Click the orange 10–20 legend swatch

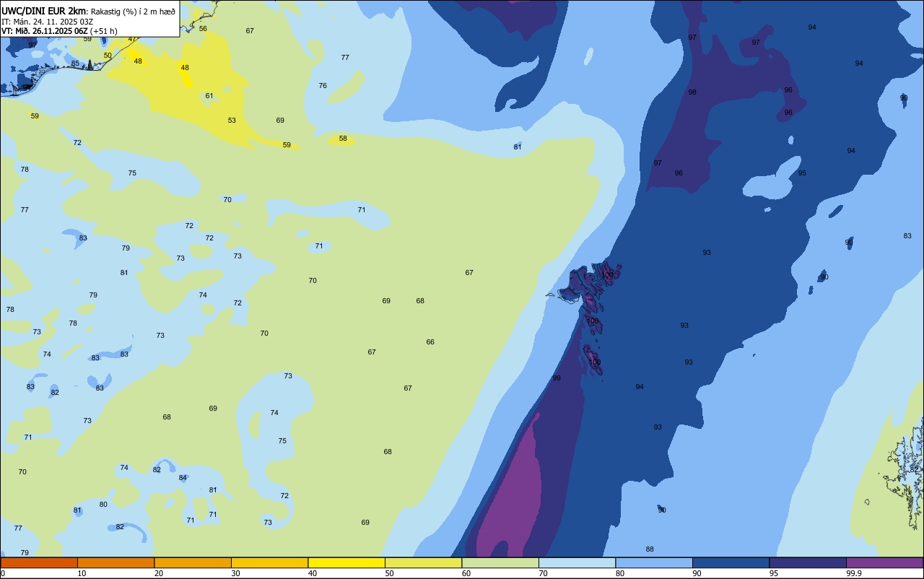115,562
